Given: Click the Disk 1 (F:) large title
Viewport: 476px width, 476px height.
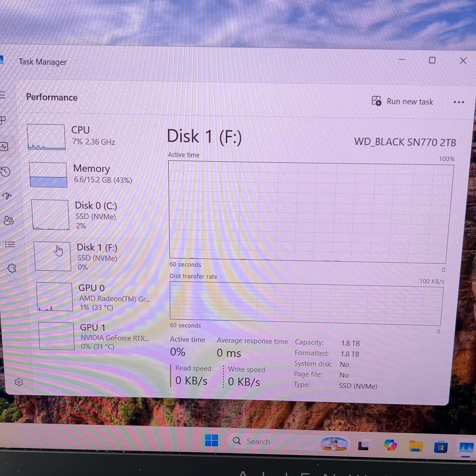Looking at the screenshot, I should (x=204, y=136).
